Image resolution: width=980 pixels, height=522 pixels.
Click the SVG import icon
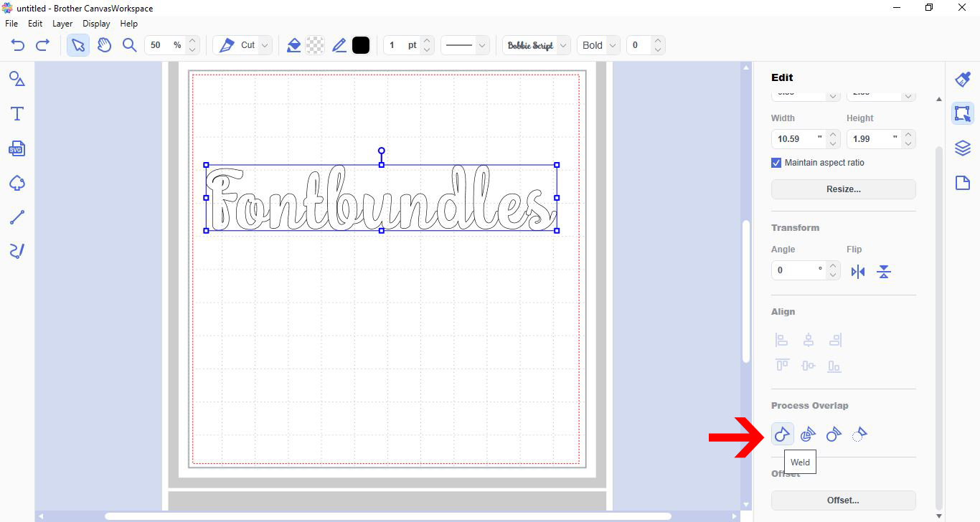(x=17, y=148)
